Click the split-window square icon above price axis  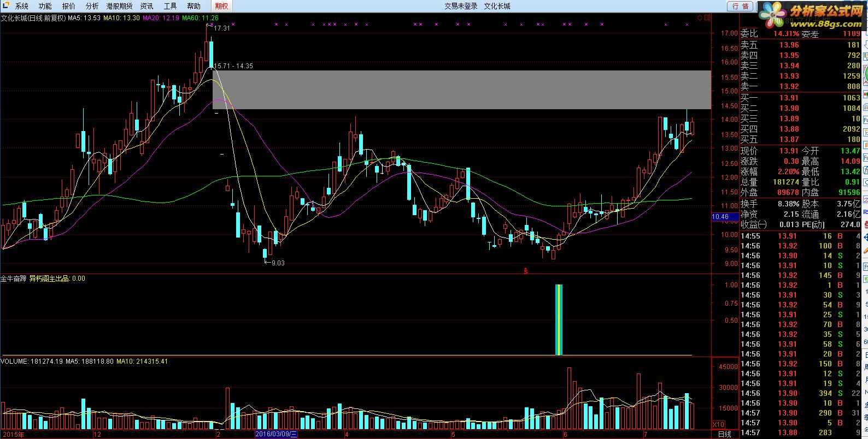pos(708,18)
